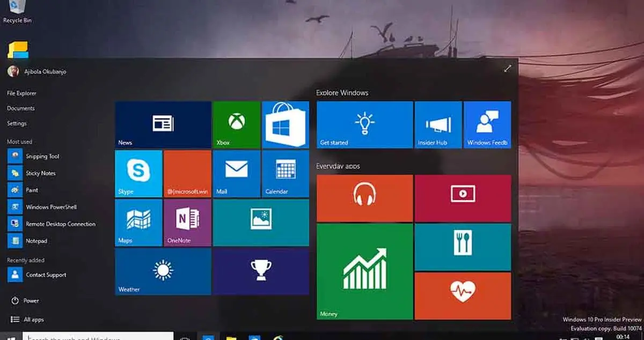The image size is (644, 340).
Task: Click the taskbar search box
Action: tap(98, 336)
